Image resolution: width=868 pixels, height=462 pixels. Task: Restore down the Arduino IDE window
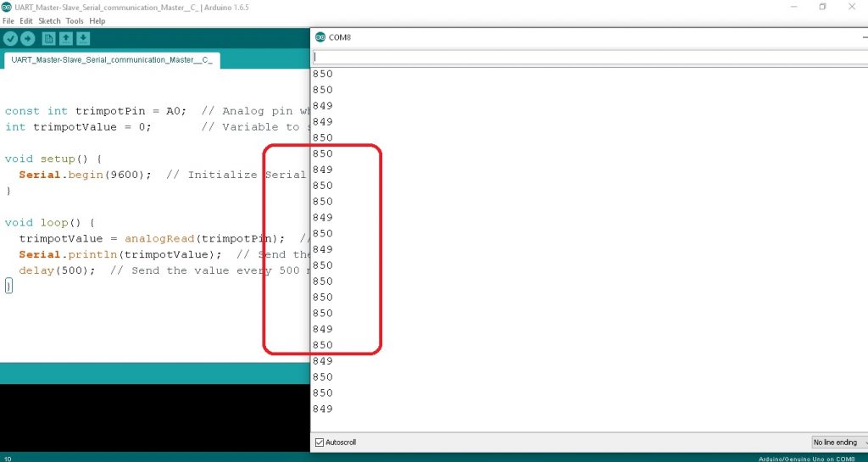click(822, 7)
